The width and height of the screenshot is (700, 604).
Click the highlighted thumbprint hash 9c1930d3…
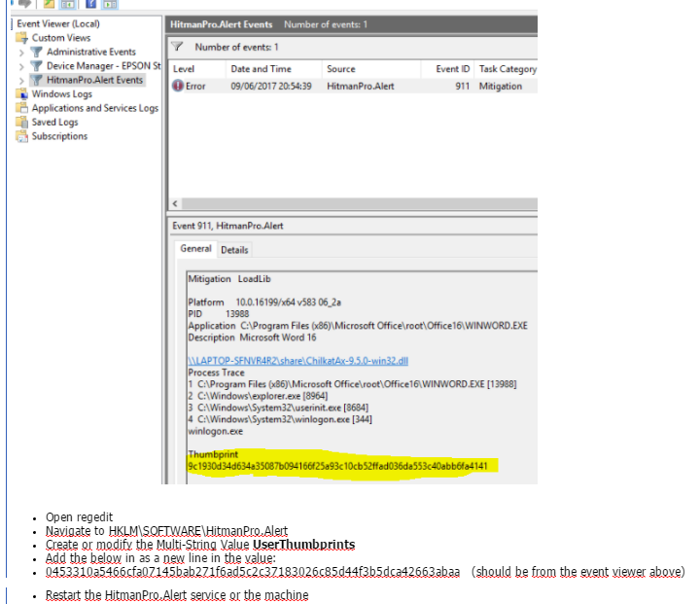(x=338, y=466)
